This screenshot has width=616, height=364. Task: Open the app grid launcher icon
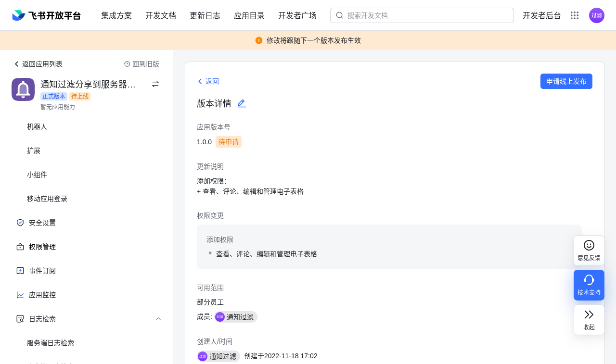pyautogui.click(x=575, y=15)
